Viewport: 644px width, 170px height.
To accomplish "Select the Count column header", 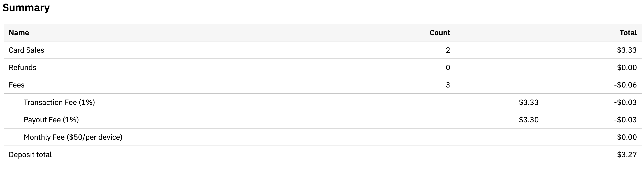I will pos(439,33).
